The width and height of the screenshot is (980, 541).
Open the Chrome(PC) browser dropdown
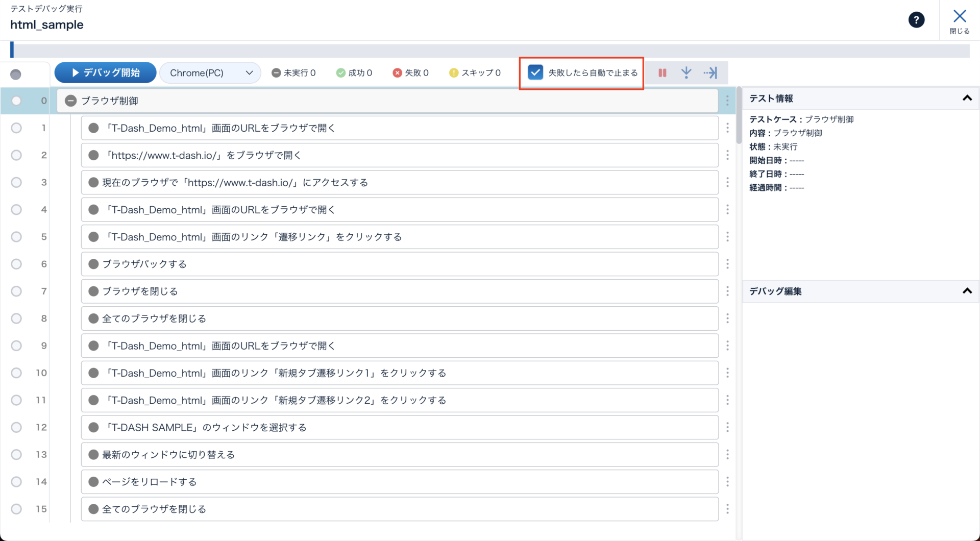[210, 73]
